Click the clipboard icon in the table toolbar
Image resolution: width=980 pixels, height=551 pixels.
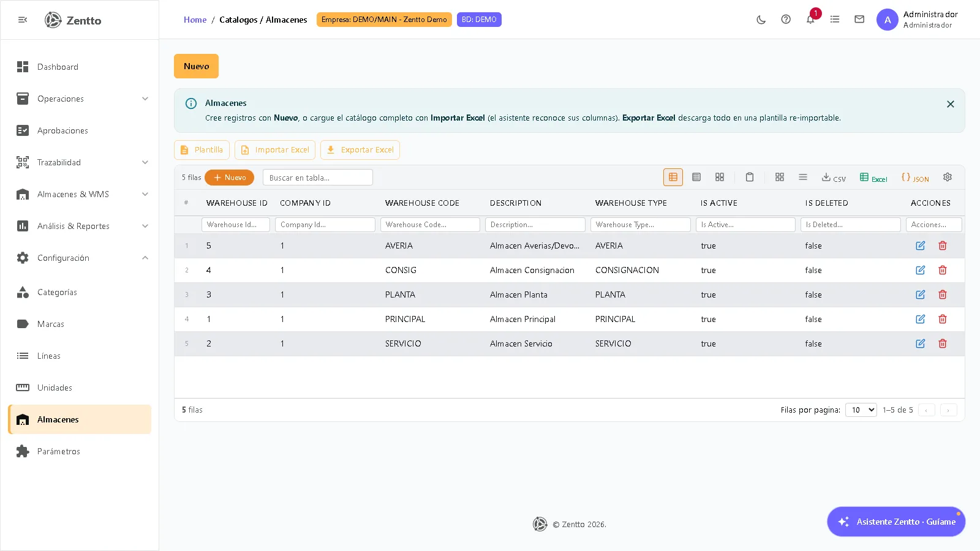click(749, 177)
